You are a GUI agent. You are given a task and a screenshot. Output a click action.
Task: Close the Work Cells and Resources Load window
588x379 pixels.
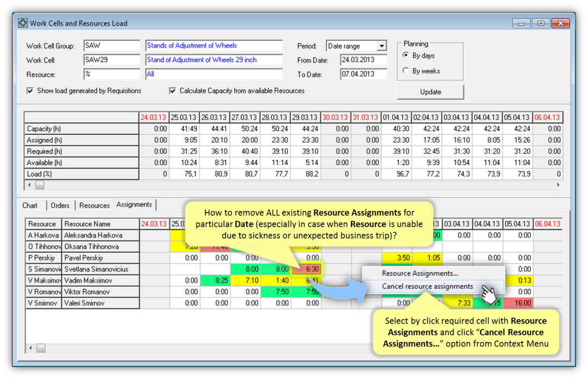pyautogui.click(x=561, y=23)
